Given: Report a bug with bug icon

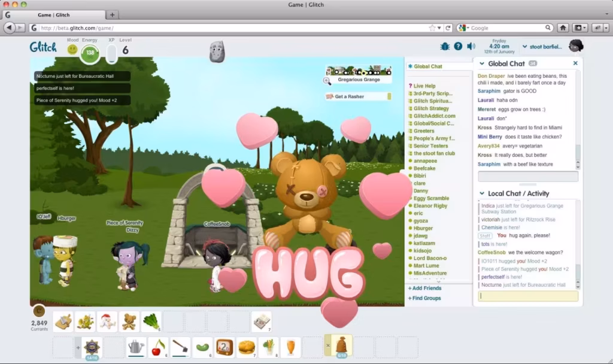Looking at the screenshot, I should pyautogui.click(x=445, y=47).
